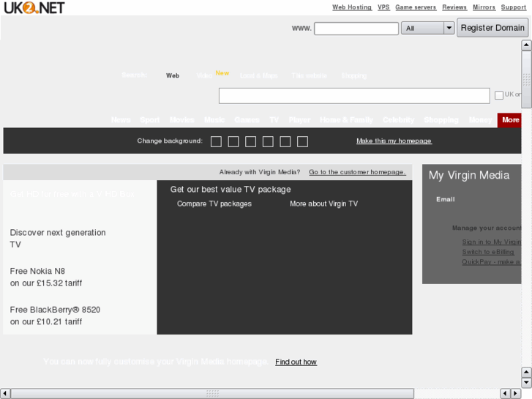Open the TV navigation item

274,120
